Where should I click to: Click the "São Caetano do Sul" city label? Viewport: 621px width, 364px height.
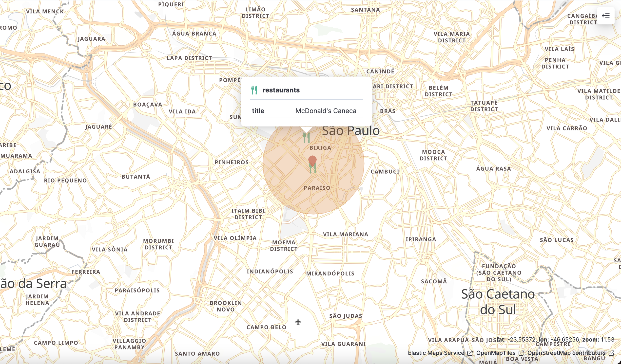click(x=498, y=302)
